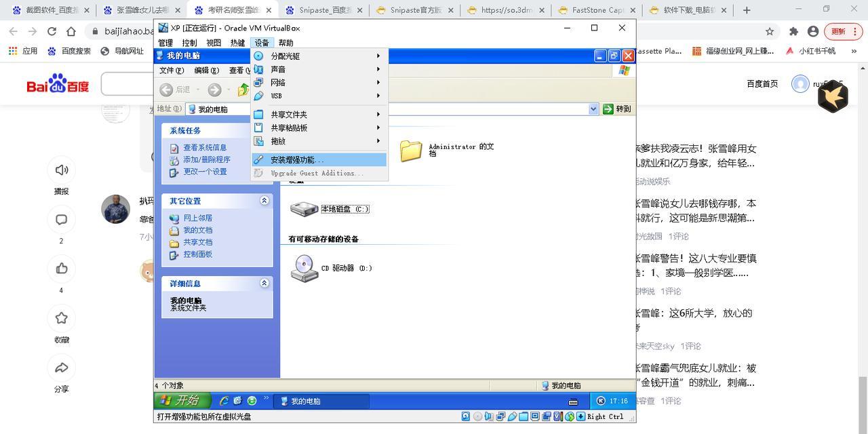This screenshot has width=868, height=434.
Task: Click the VirtualBox optical disk status icon
Action: 477,417
